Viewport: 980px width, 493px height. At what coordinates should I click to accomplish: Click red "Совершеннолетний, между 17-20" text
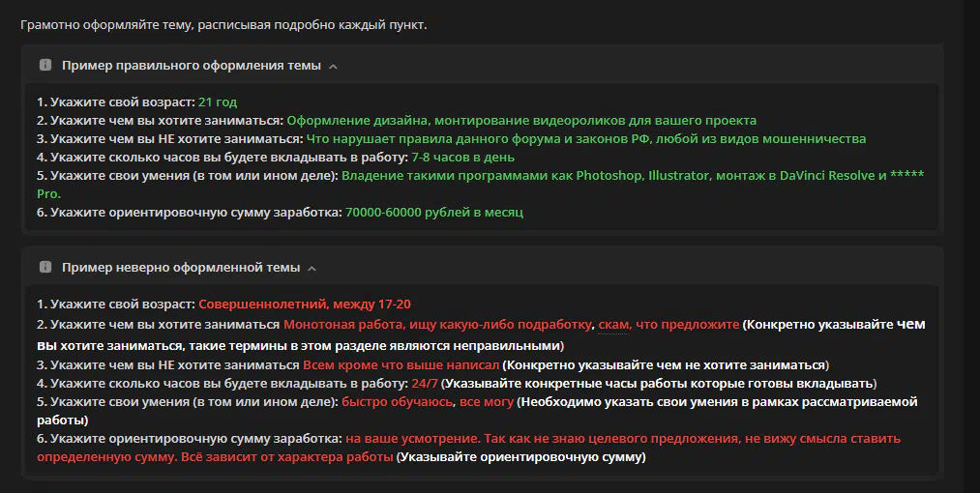tap(305, 304)
